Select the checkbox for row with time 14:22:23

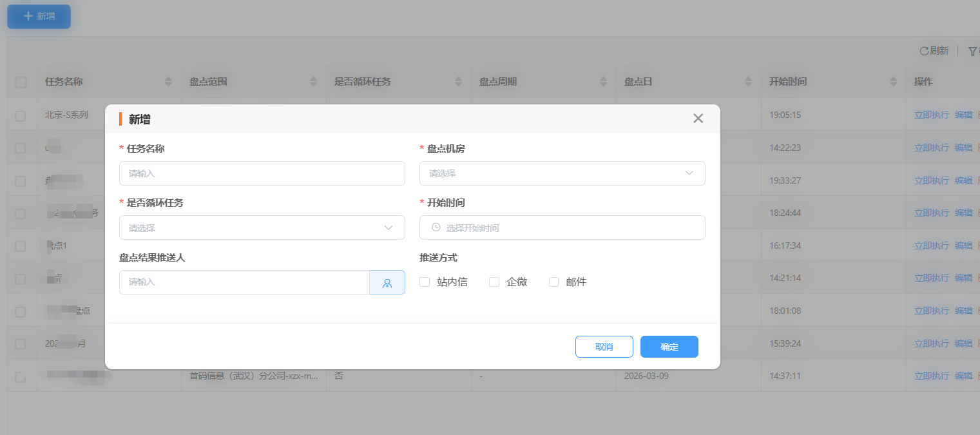pyautogui.click(x=21, y=148)
